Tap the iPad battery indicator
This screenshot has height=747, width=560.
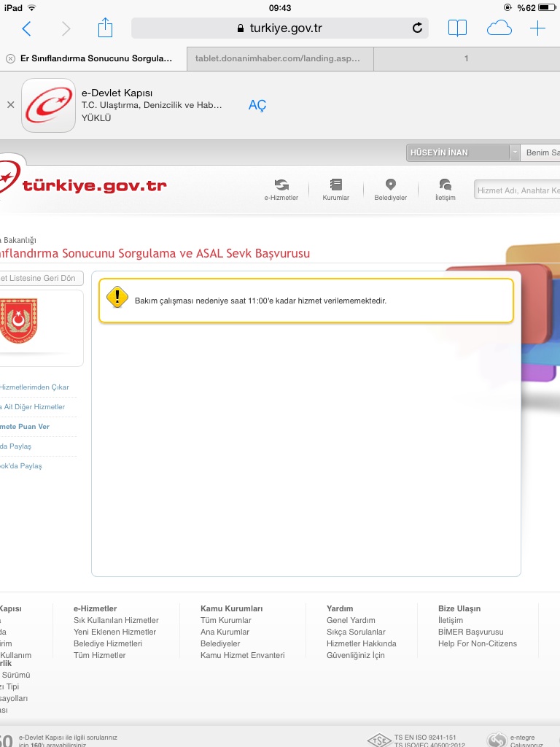click(547, 7)
